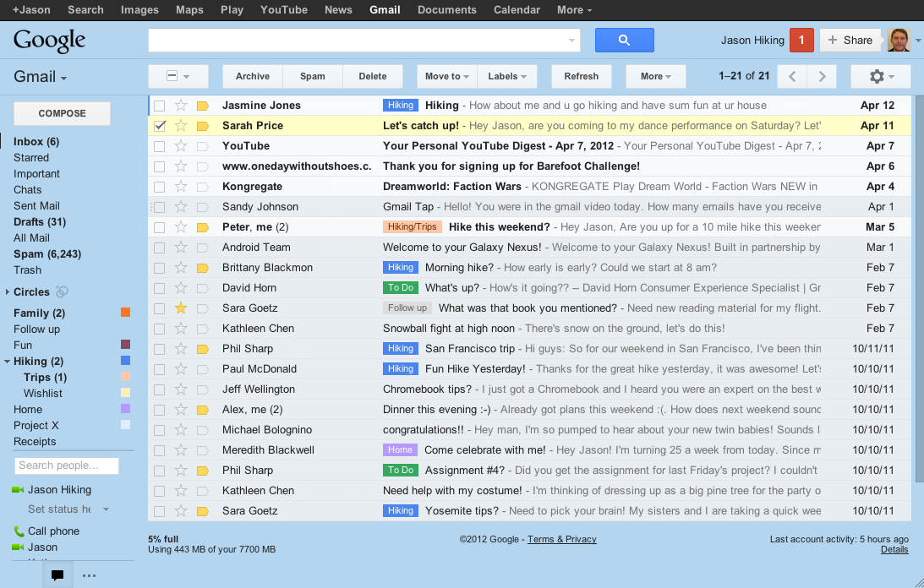Select the Paul McDonald email checkbox
This screenshot has width=924, height=588.
[x=159, y=369]
